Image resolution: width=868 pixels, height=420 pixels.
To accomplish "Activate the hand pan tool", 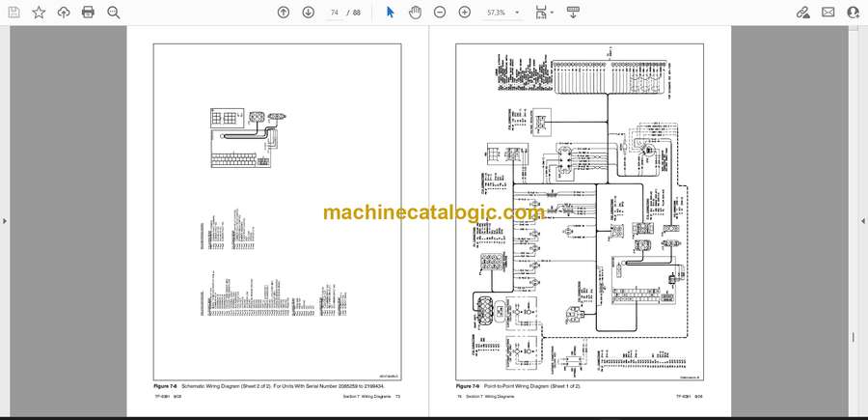I will [415, 13].
